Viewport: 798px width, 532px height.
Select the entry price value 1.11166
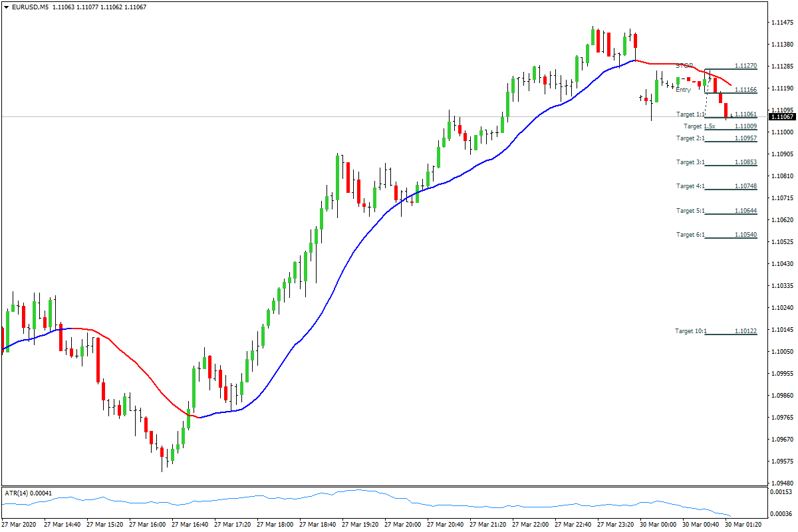745,90
